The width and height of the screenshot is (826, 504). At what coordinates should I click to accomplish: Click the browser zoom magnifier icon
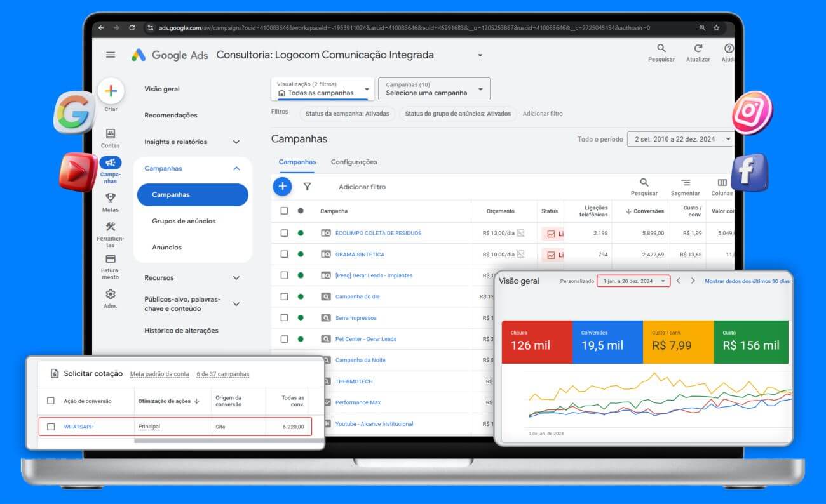coord(702,28)
